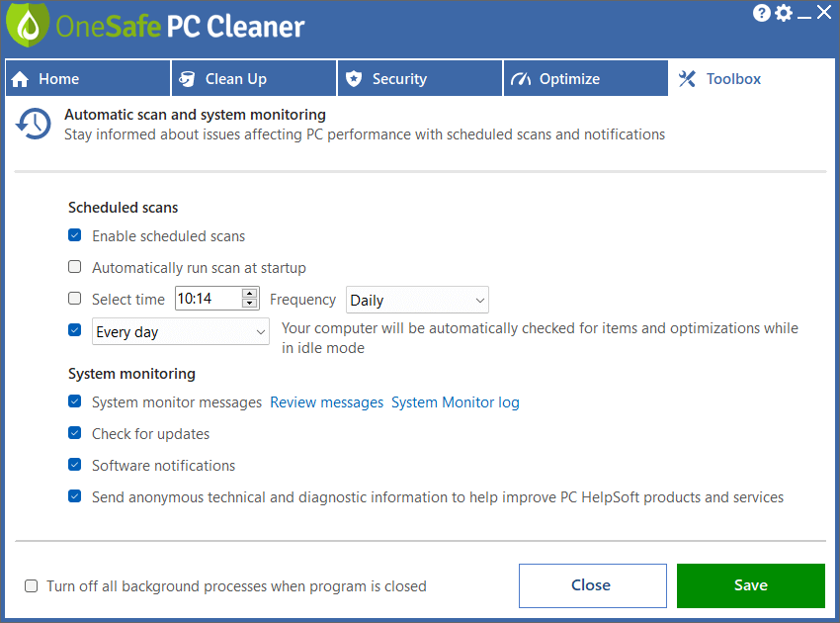Screen dimensions: 840x623
Task: Select the Toolbox tab
Action: click(752, 78)
